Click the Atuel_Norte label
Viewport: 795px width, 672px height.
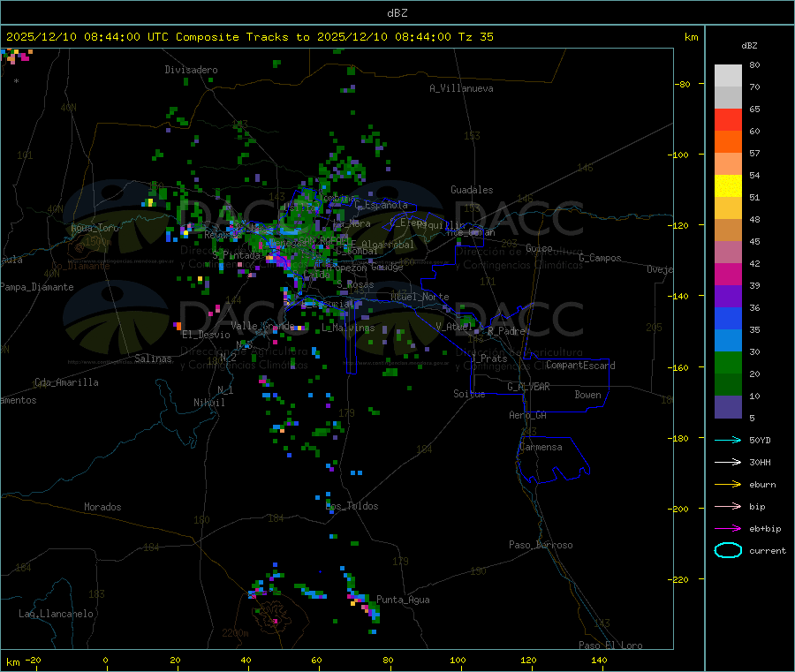click(x=420, y=297)
